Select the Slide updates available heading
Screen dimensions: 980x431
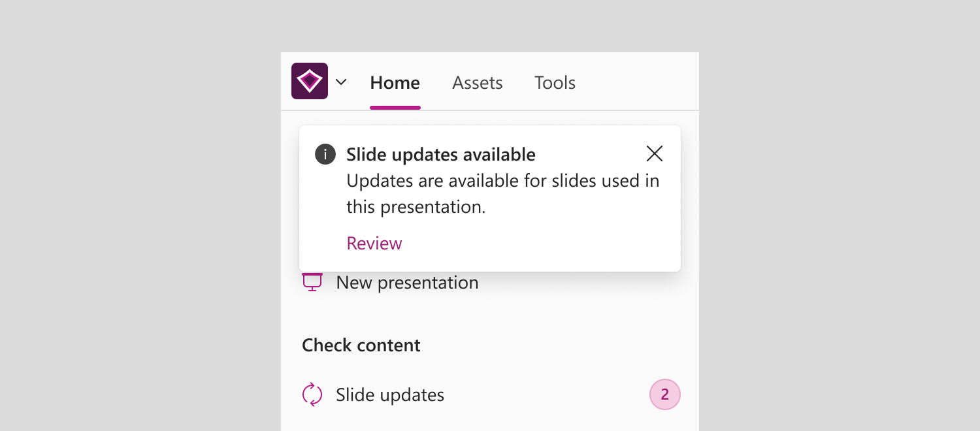(441, 155)
